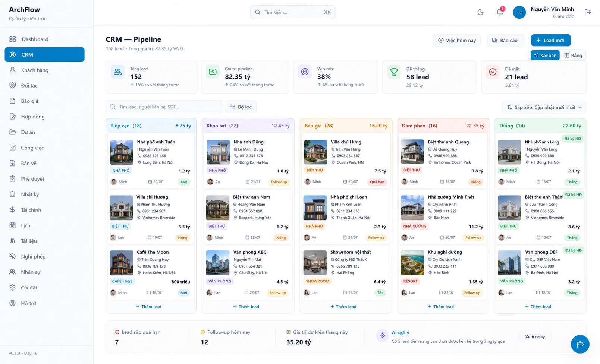This screenshot has width=600, height=364.
Task: Click the Tài liệu library icon
Action: click(13, 241)
